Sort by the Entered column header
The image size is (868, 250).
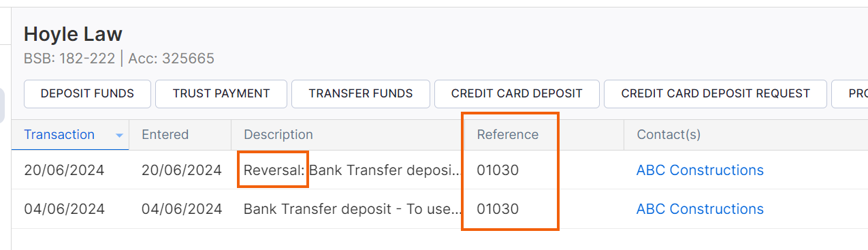165,135
